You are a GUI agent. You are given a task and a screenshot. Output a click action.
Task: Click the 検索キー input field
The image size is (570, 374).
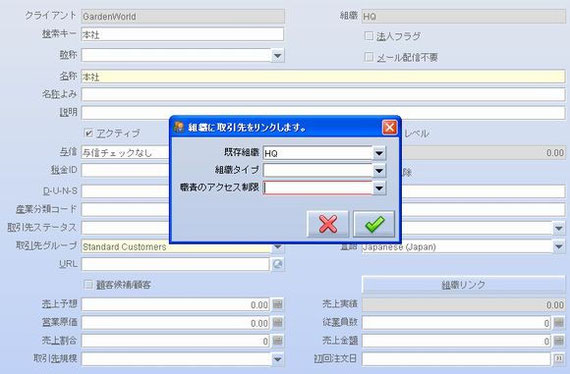pos(182,35)
